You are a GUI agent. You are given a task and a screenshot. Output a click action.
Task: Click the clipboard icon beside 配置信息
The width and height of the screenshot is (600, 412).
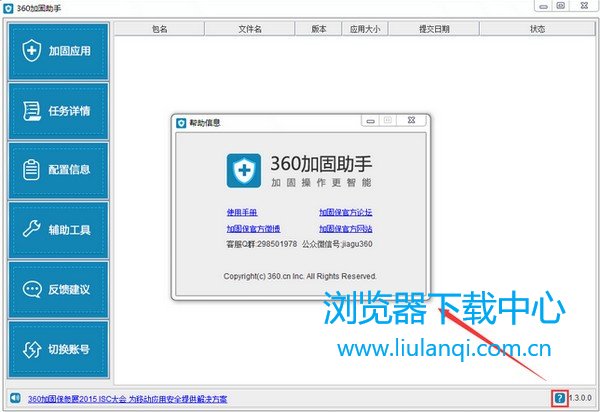click(31, 170)
